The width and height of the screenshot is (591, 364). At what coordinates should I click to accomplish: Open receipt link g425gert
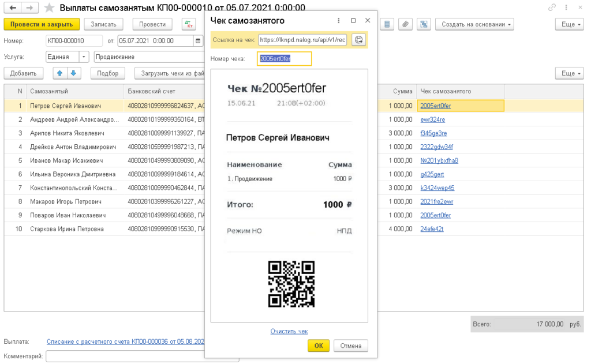[x=432, y=174]
